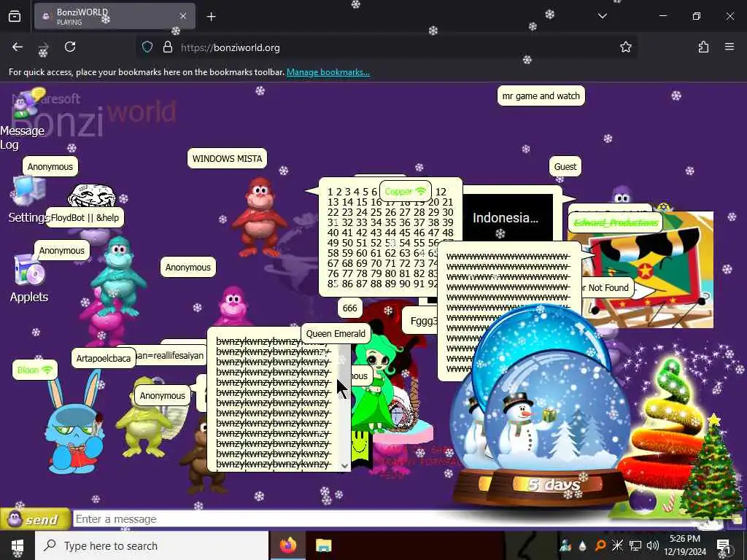Select the red Bonzi gorilla under WINDOWS MISTA
Screen dimensions: 747x560
coord(259,217)
